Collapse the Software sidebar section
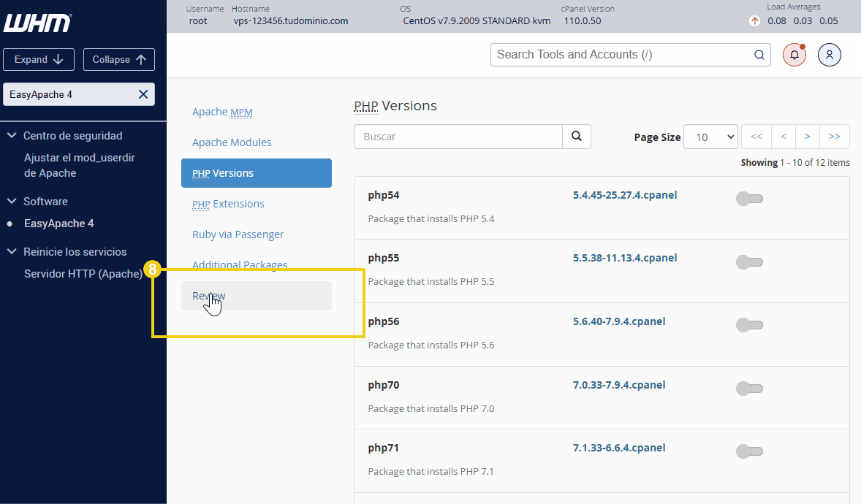 coord(12,201)
